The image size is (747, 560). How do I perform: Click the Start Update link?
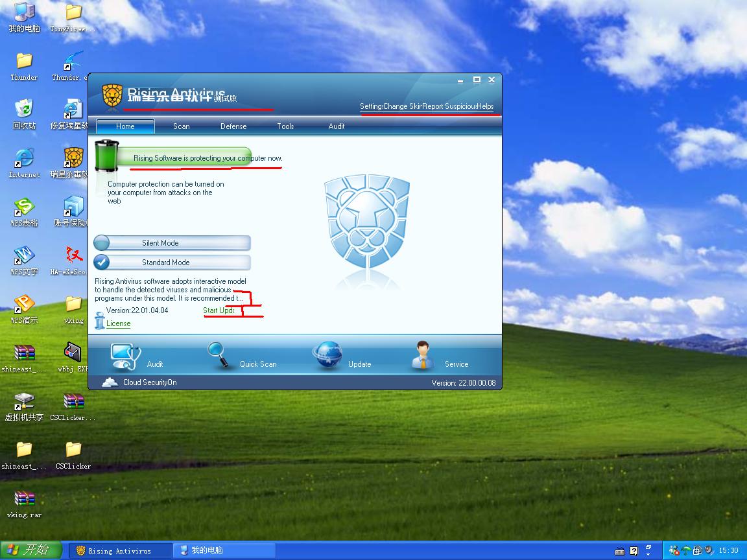click(219, 310)
